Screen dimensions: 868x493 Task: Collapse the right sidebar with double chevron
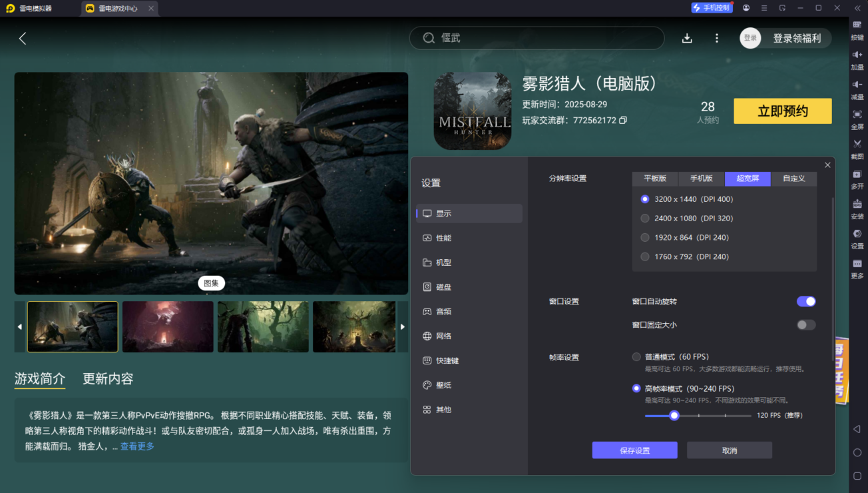[857, 8]
